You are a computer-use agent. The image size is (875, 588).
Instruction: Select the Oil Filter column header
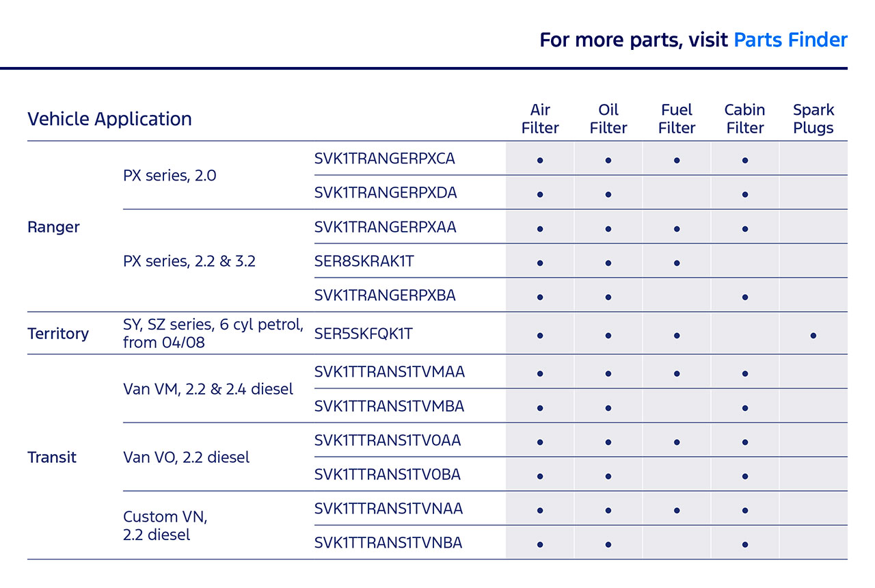[x=608, y=119]
